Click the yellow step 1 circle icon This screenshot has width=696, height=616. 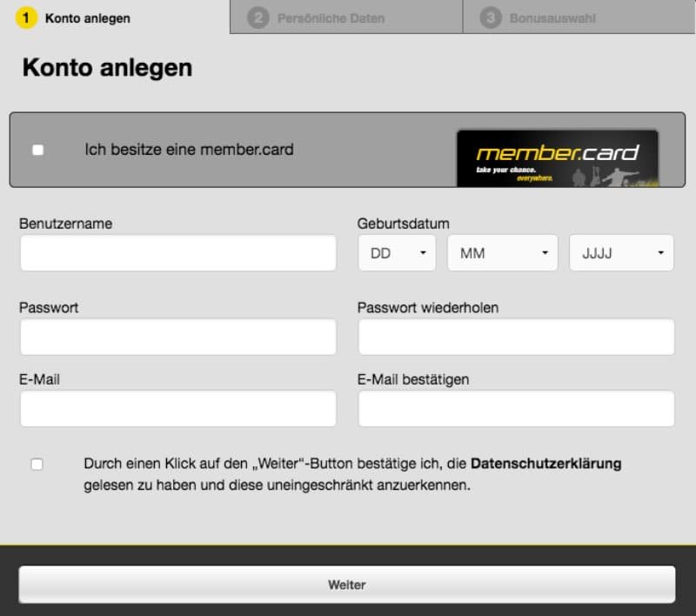[x=26, y=18]
